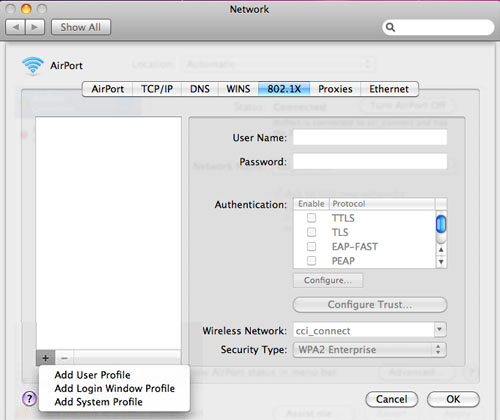The height and width of the screenshot is (420, 500).
Task: Open the Security Type dropdown
Action: coord(370,350)
